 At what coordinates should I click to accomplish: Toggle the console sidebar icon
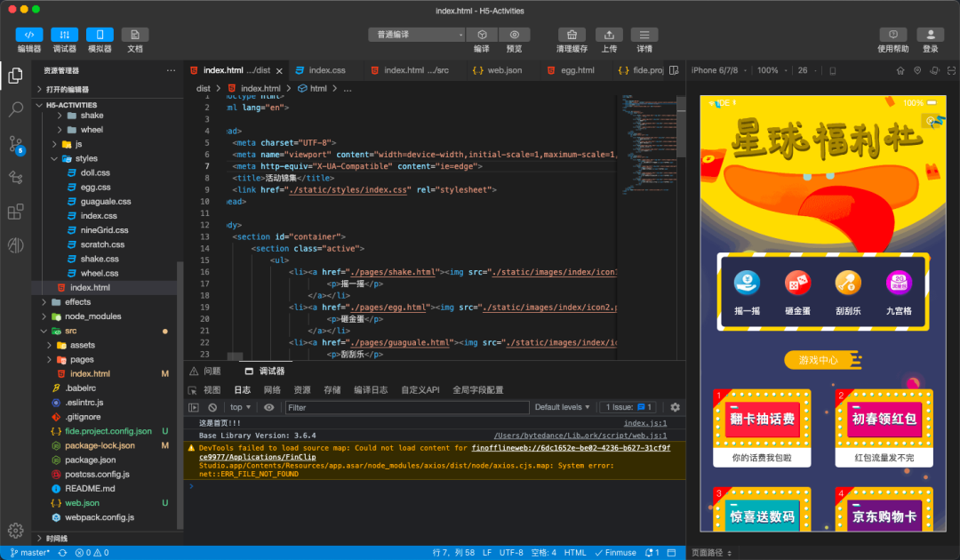click(x=194, y=407)
